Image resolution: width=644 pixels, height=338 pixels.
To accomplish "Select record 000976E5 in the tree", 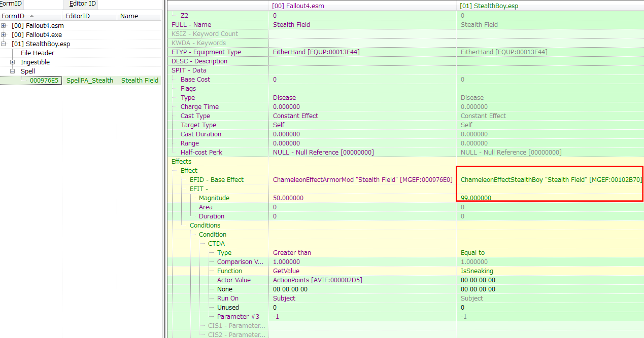I will (44, 80).
